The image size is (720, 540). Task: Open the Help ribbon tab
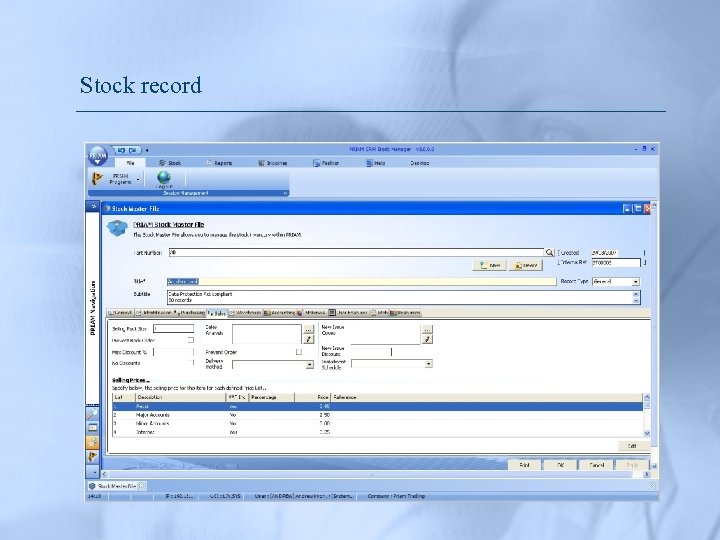[x=376, y=163]
